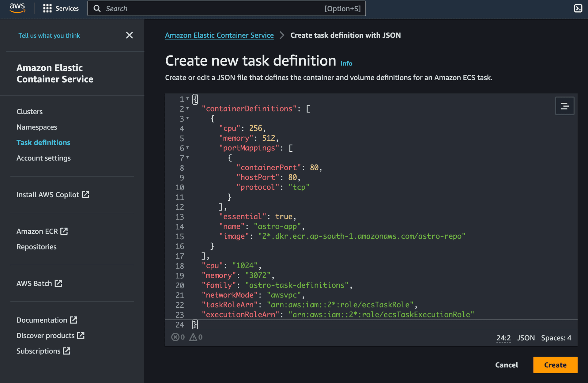The height and width of the screenshot is (383, 588).
Task: Go to Clusters in the sidebar
Action: click(29, 112)
